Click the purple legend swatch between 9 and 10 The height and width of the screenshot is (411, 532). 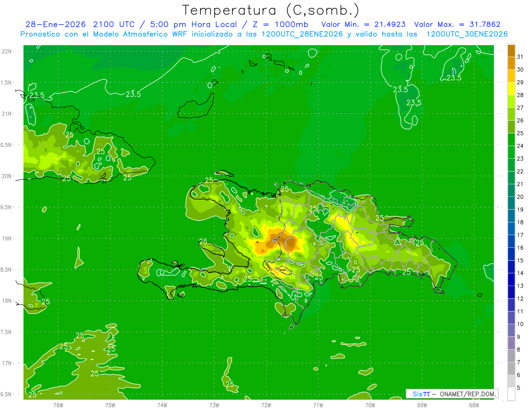click(511, 330)
